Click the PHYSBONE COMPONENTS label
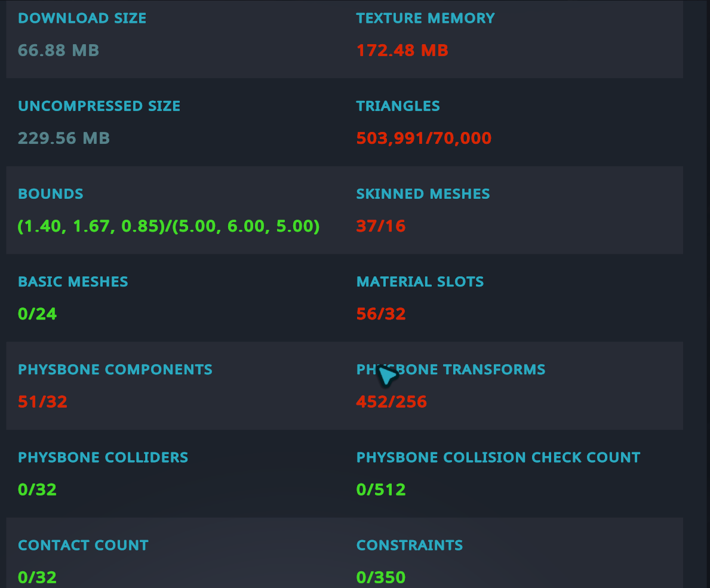710x588 pixels. point(115,370)
